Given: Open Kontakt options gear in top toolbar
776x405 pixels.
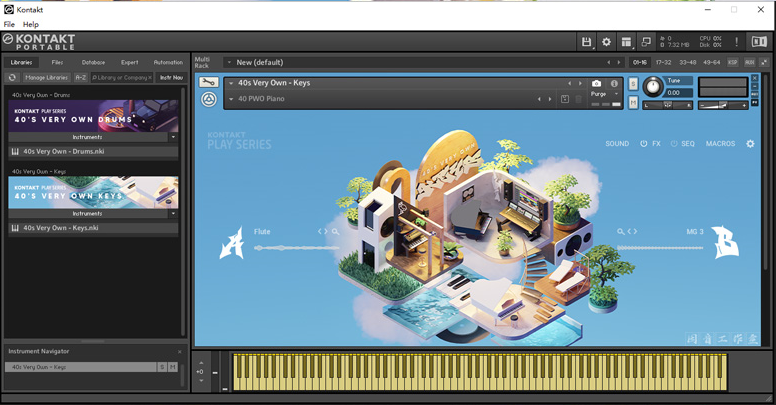Looking at the screenshot, I should (606, 42).
